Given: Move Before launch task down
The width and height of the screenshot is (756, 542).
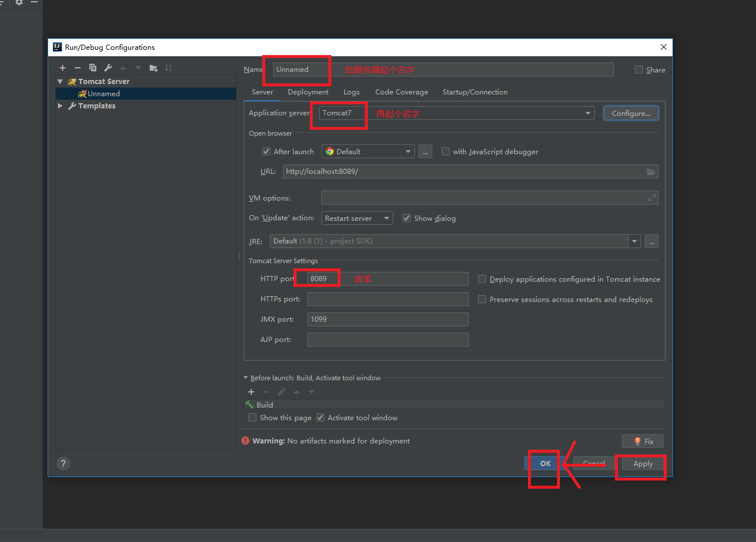Looking at the screenshot, I should point(312,392).
